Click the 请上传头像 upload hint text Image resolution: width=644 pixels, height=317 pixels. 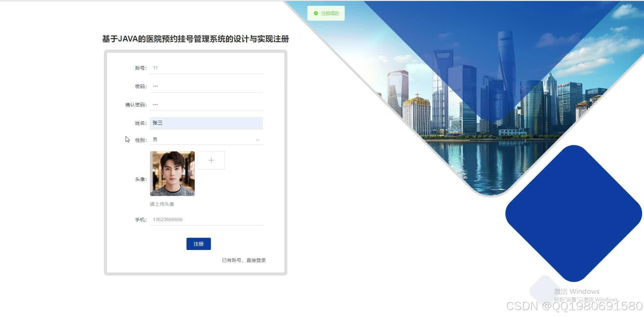pos(162,204)
